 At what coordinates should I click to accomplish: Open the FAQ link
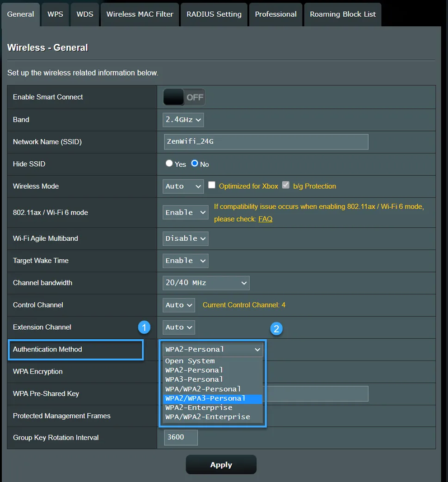coord(265,219)
